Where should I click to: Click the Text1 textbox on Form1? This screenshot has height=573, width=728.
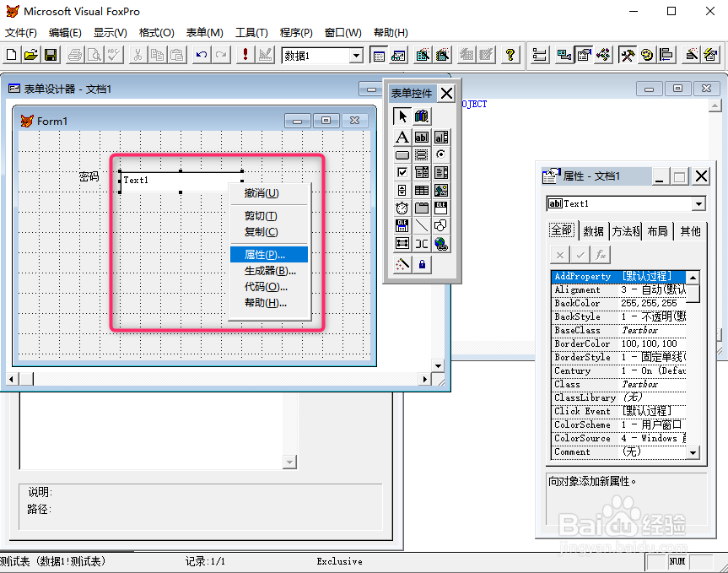181,181
